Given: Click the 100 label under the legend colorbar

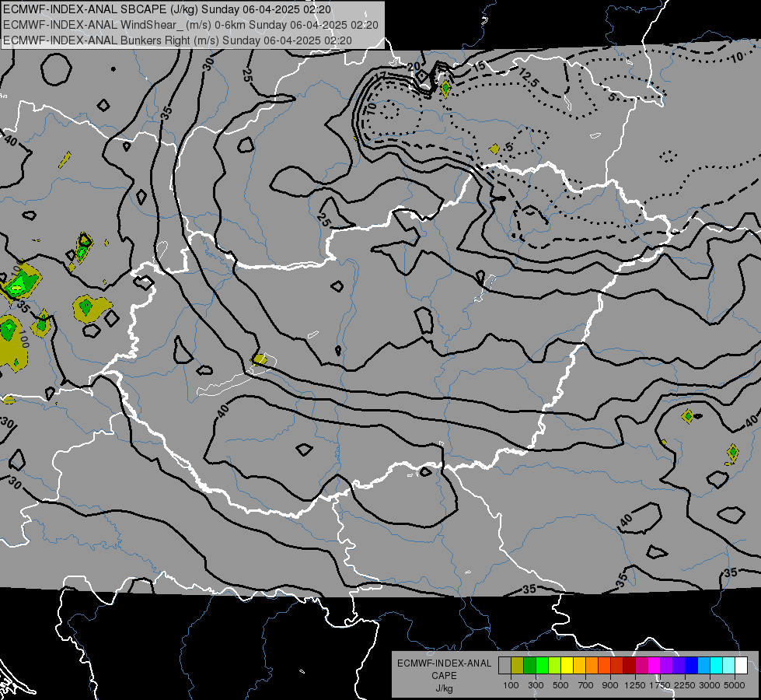Looking at the screenshot, I should pos(511,685).
